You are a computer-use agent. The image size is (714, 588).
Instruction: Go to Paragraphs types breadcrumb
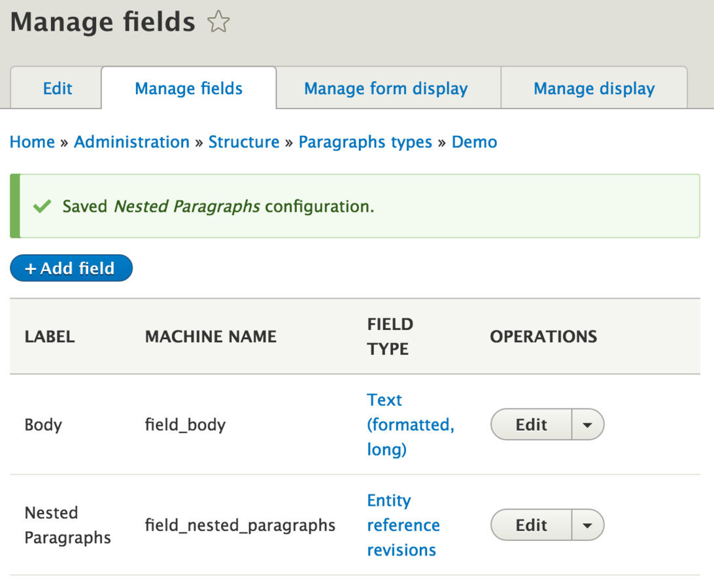[365, 142]
